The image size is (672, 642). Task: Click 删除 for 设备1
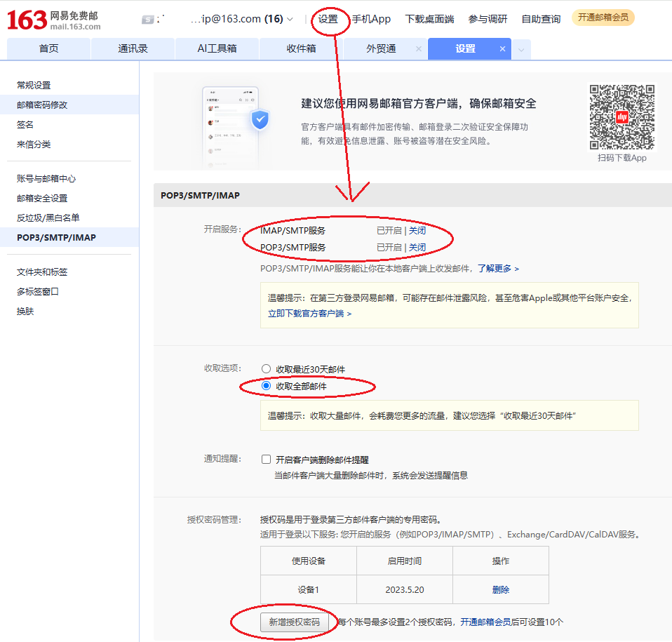point(501,589)
